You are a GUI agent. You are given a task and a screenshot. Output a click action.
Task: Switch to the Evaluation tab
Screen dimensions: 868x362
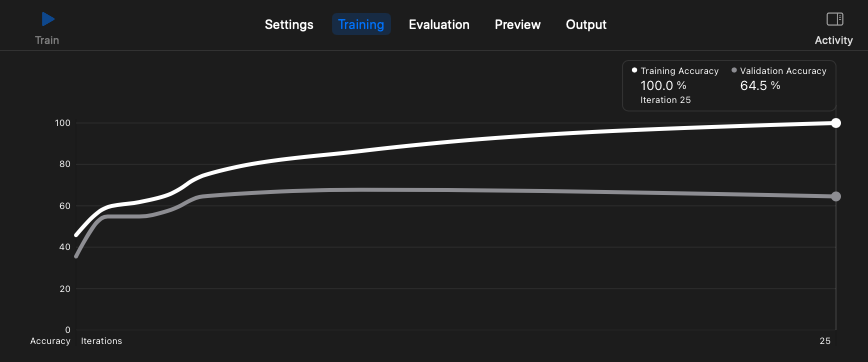(x=439, y=24)
